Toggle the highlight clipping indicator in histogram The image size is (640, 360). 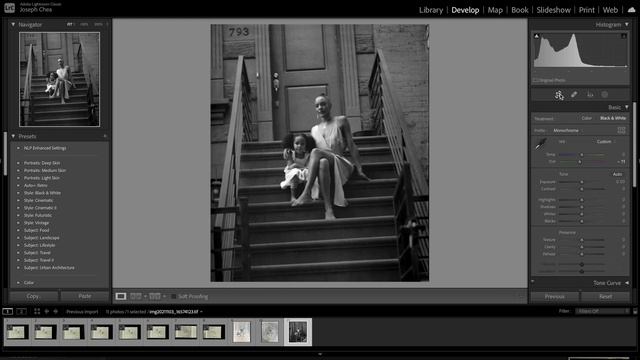(624, 36)
